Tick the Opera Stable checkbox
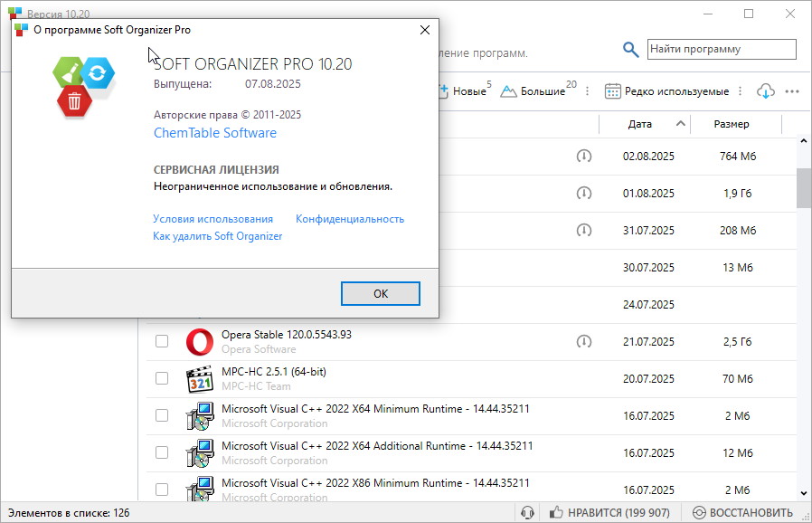 (x=162, y=341)
